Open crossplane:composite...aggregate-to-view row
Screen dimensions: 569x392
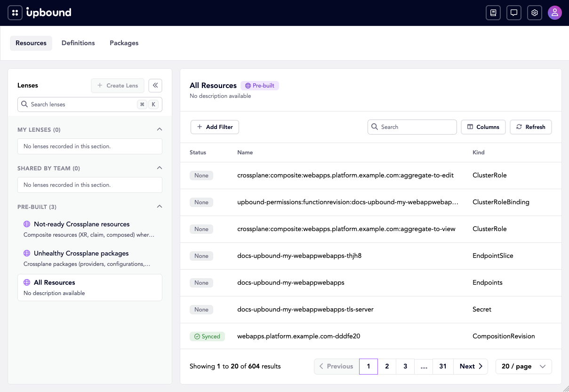click(x=371, y=229)
